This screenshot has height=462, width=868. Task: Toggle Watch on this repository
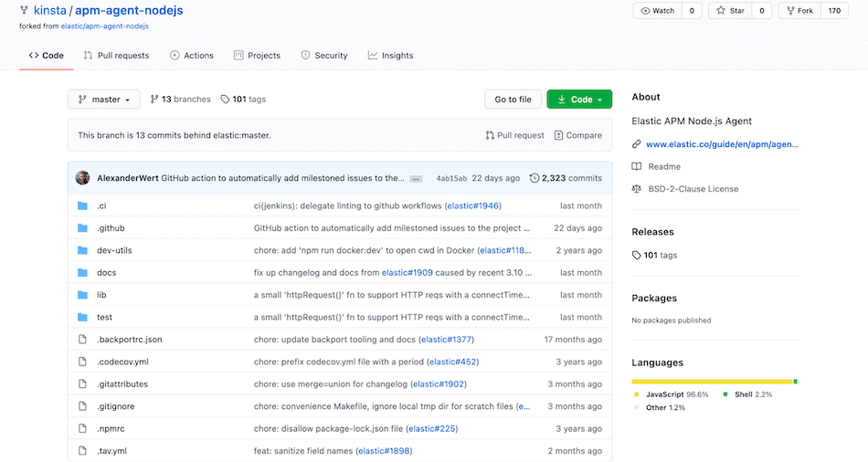[658, 11]
